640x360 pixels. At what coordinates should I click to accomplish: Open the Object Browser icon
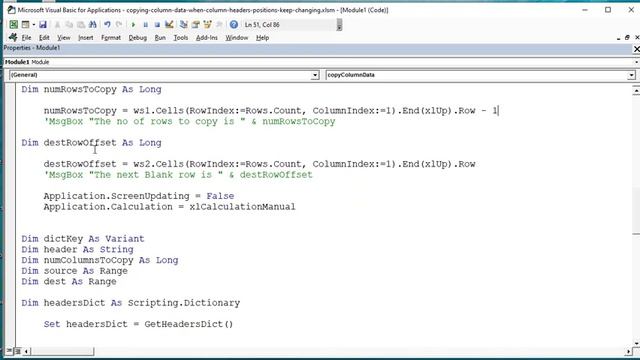click(x=207, y=24)
